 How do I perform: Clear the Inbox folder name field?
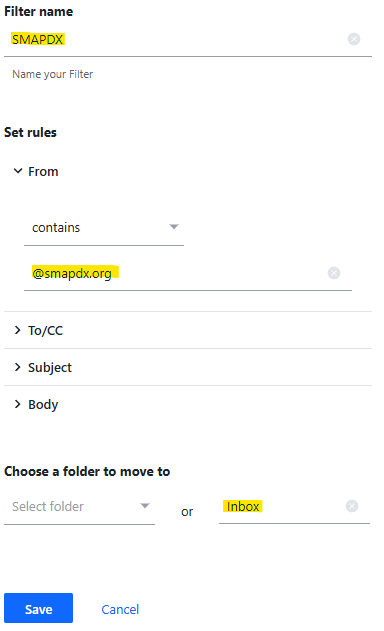(352, 506)
